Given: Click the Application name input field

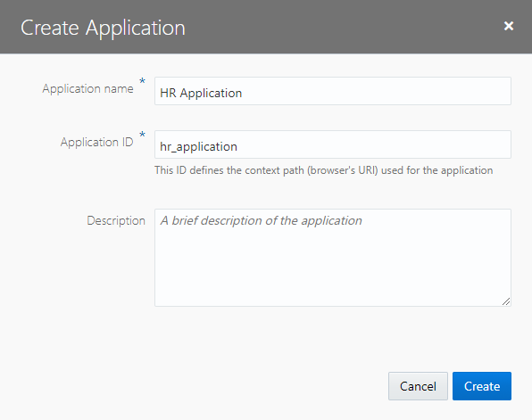Looking at the screenshot, I should [x=332, y=91].
